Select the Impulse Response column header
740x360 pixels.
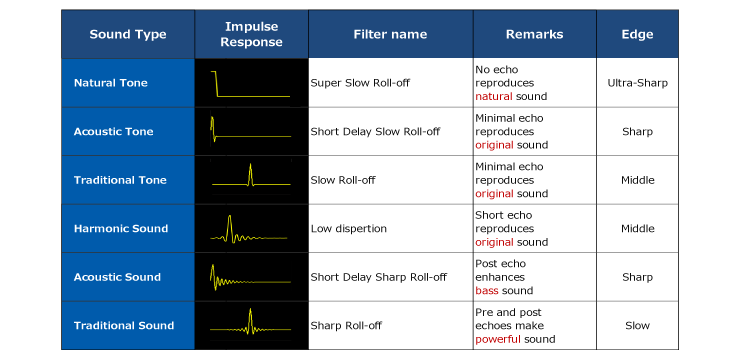tap(252, 34)
